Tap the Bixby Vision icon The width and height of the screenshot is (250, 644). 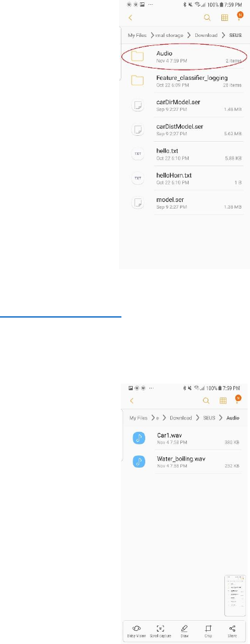coord(137,631)
